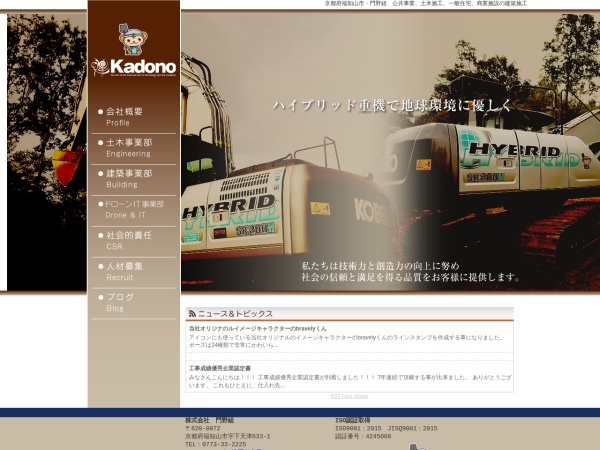This screenshot has height=450, width=600.
Task: Click the Kadono logo
Action: 134,67
